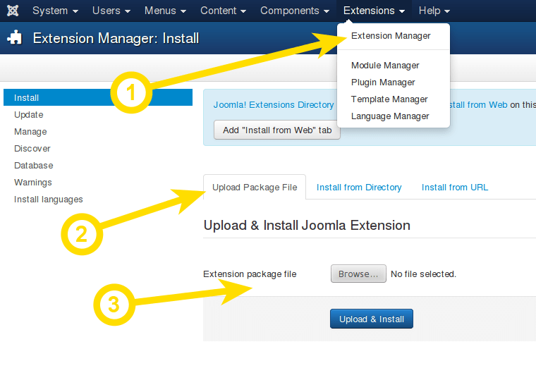The width and height of the screenshot is (536, 392).
Task: Click the Extension Manager: Install title
Action: [x=116, y=38]
